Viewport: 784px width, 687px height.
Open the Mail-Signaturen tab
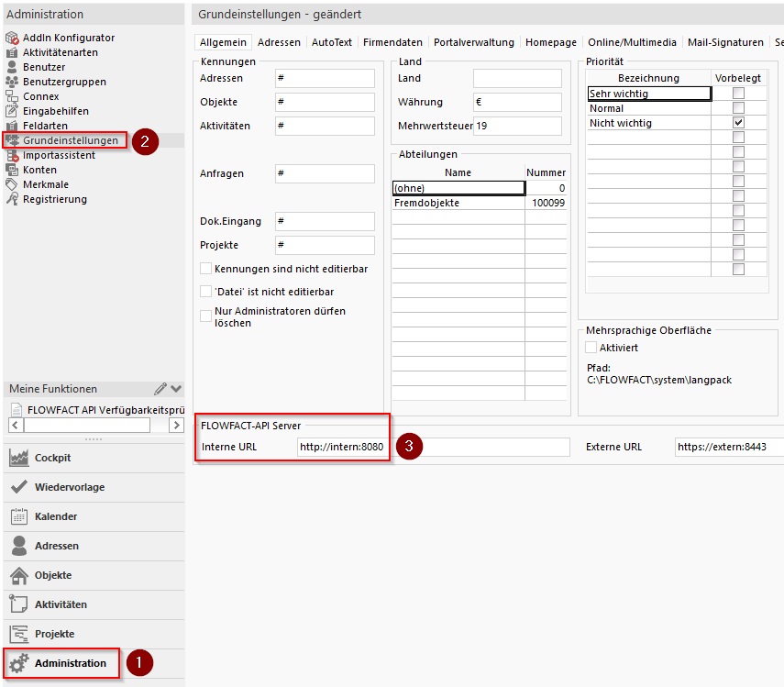pos(725,42)
